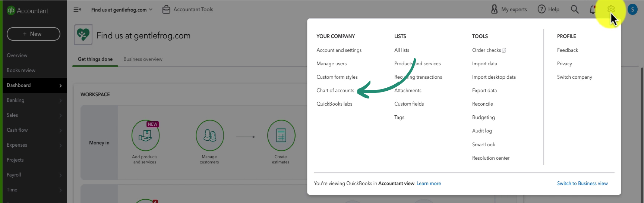The image size is (644, 203).
Task: Go to Overview in the sidebar
Action: pyautogui.click(x=17, y=55)
